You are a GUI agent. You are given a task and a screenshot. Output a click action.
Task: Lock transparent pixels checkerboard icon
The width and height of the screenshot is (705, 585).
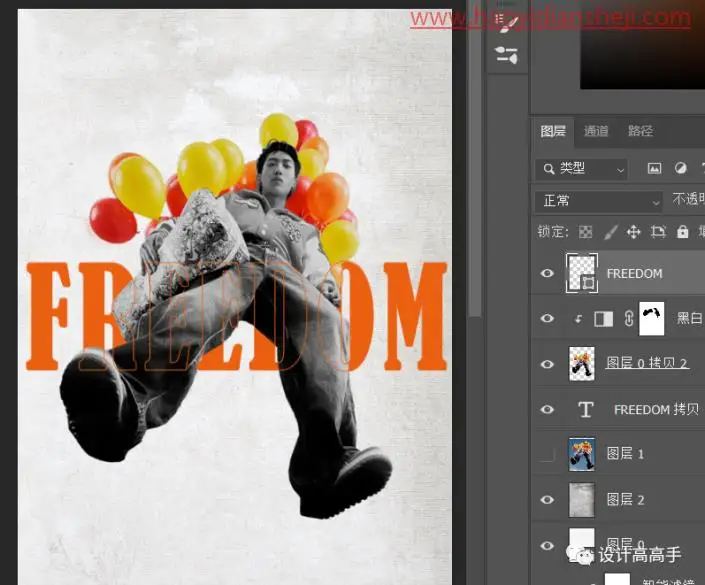click(585, 232)
